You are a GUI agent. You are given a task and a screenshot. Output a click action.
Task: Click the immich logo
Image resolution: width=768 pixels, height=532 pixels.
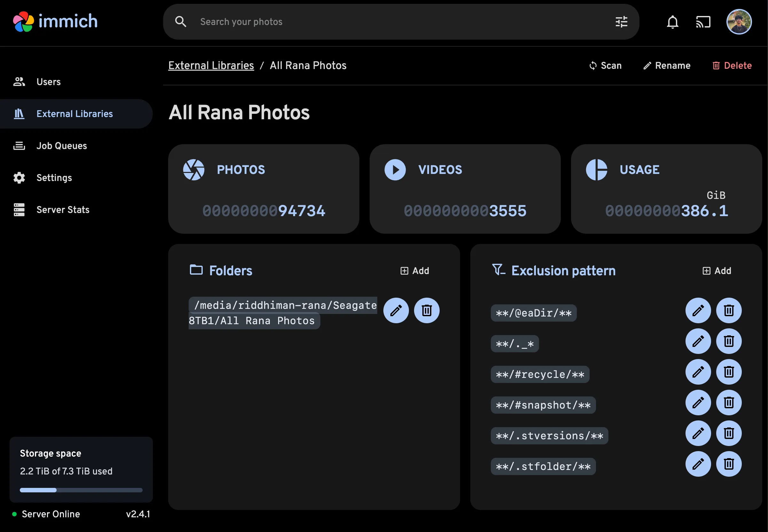pyautogui.click(x=55, y=21)
